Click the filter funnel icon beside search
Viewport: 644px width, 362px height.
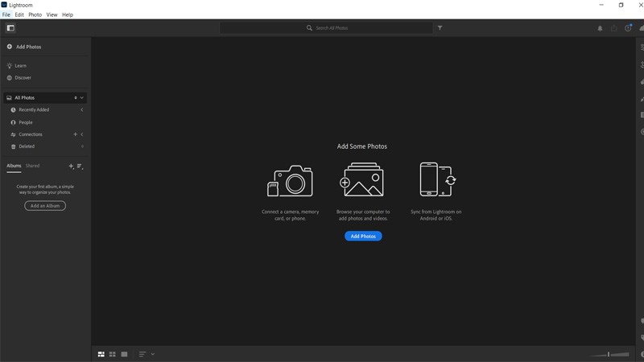[x=440, y=28]
